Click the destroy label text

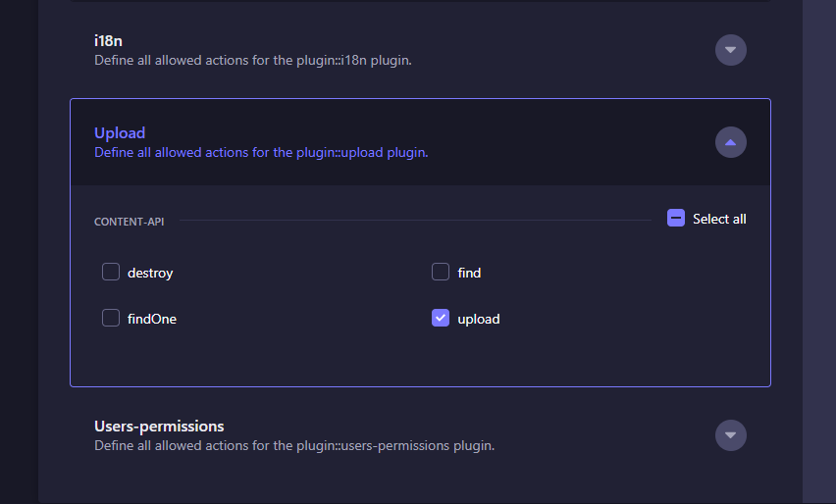[150, 273]
